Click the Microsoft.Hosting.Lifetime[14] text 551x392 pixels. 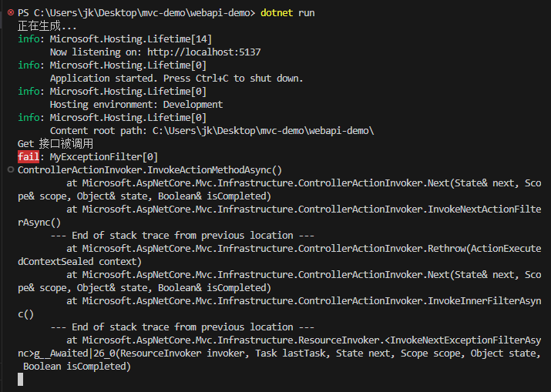pyautogui.click(x=131, y=39)
